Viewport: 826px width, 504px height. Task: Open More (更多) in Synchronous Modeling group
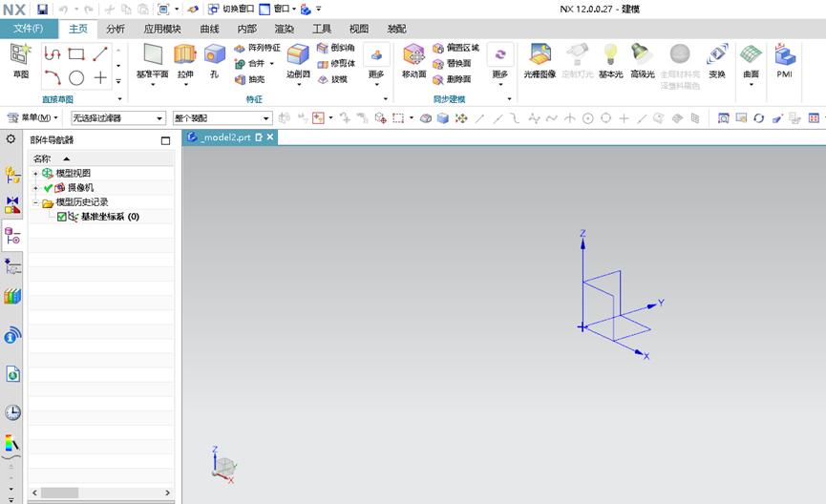click(x=500, y=63)
